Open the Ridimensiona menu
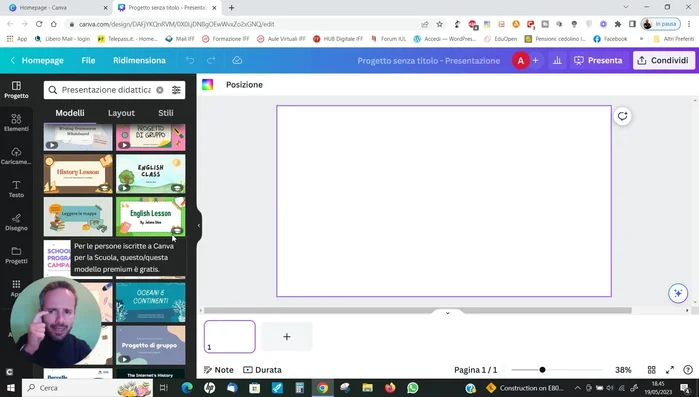Image resolution: width=699 pixels, height=397 pixels. (x=139, y=60)
